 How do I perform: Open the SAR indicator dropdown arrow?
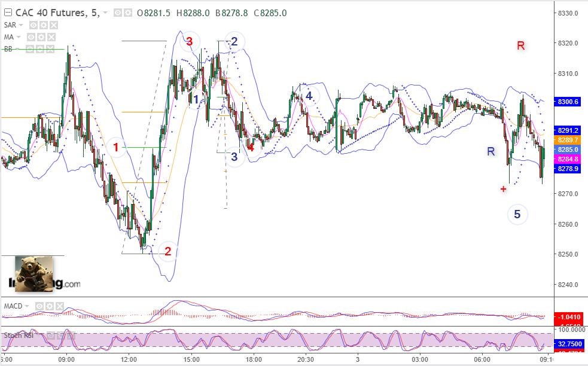[x=21, y=25]
